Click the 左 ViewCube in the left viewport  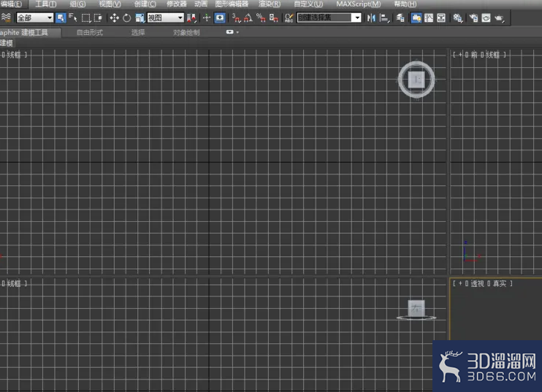[x=416, y=308]
